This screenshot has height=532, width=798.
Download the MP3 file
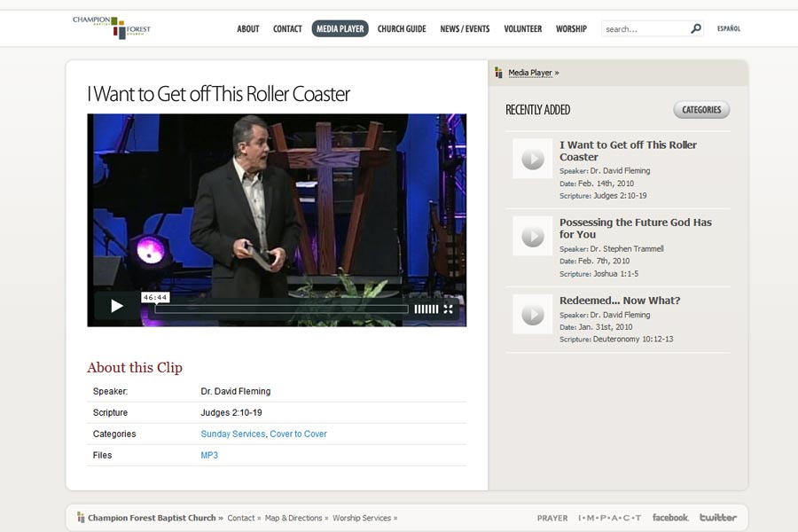tap(209, 455)
